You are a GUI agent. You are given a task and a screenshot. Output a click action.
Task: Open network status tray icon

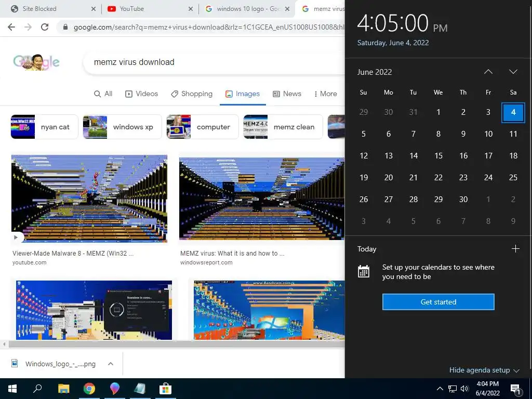pyautogui.click(x=453, y=389)
